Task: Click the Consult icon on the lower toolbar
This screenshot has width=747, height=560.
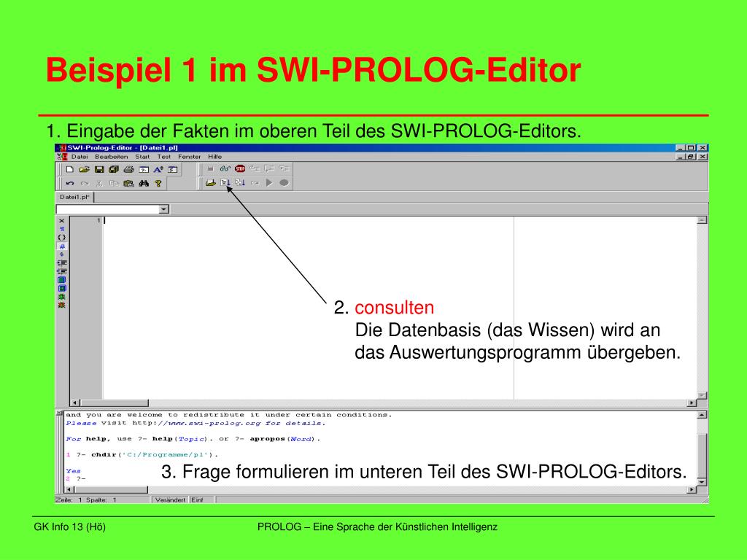Action: point(225,183)
